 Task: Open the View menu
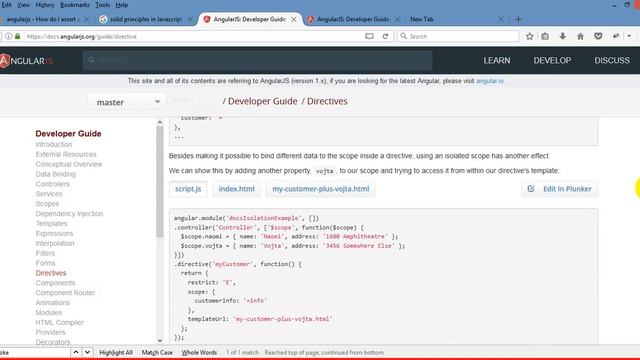(23, 5)
